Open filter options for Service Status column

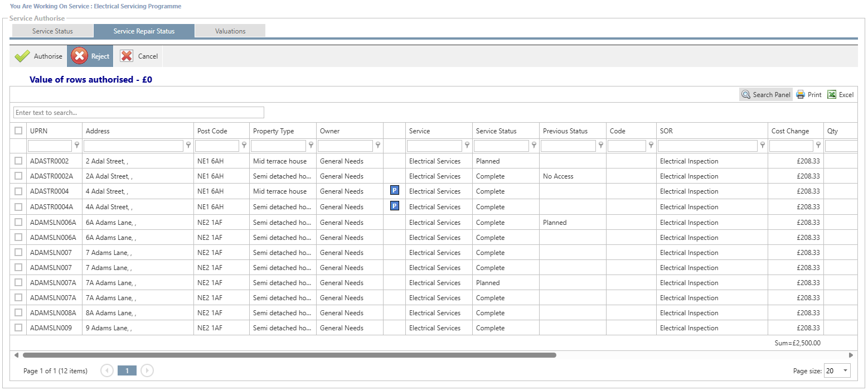click(x=534, y=146)
